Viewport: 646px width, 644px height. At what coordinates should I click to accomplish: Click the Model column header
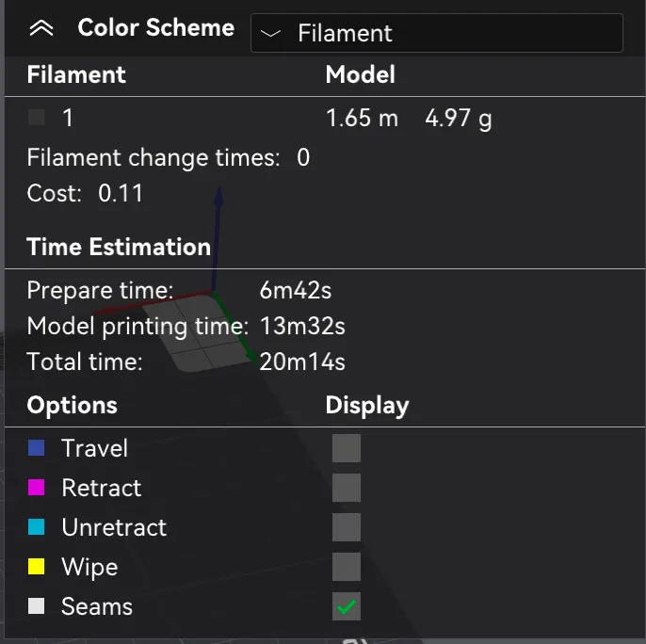tap(361, 74)
